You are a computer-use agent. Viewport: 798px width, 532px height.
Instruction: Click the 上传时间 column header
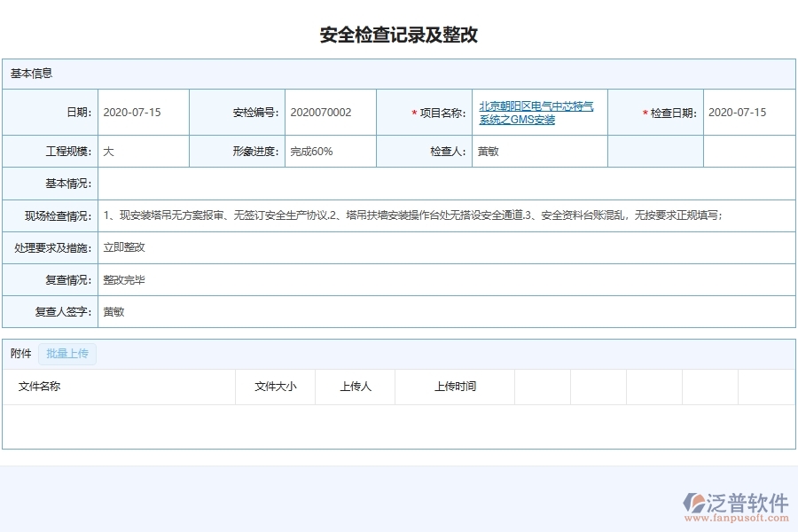pyautogui.click(x=455, y=386)
